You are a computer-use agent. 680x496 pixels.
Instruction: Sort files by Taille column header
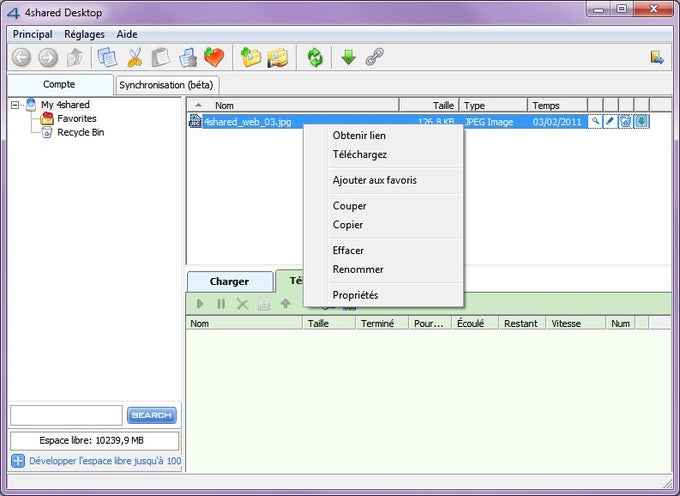(429, 105)
